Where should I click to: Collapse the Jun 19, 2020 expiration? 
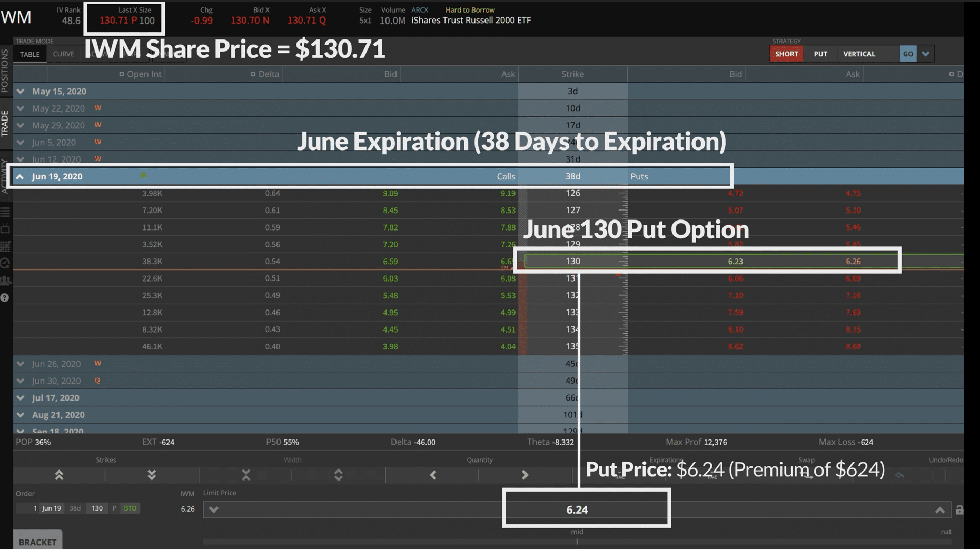coord(20,177)
